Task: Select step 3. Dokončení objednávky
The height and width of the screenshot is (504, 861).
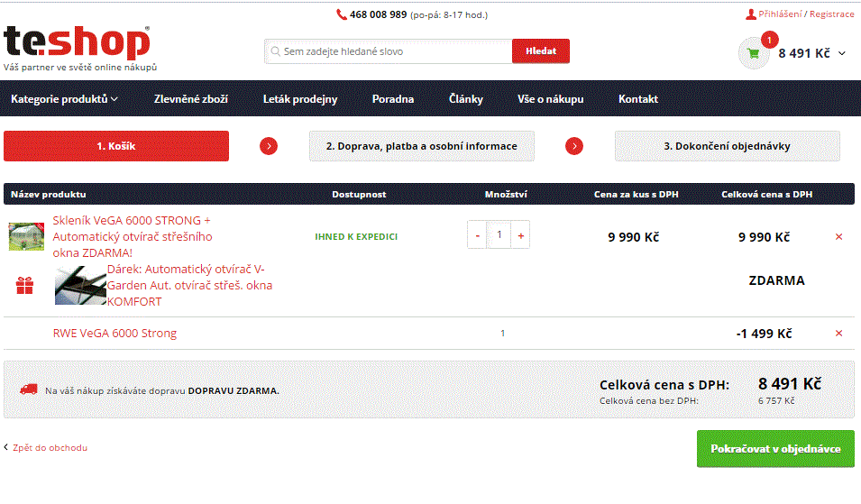Action: tap(727, 146)
